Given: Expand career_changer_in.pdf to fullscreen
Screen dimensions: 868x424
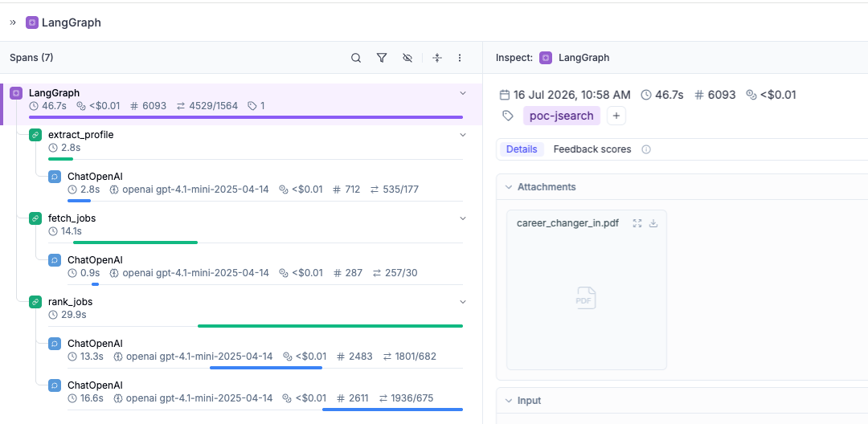Looking at the screenshot, I should click(637, 223).
